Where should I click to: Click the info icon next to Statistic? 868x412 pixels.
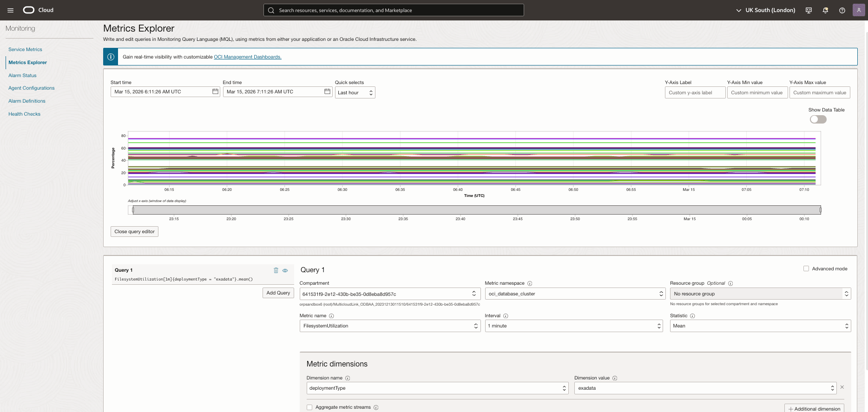coord(692,316)
